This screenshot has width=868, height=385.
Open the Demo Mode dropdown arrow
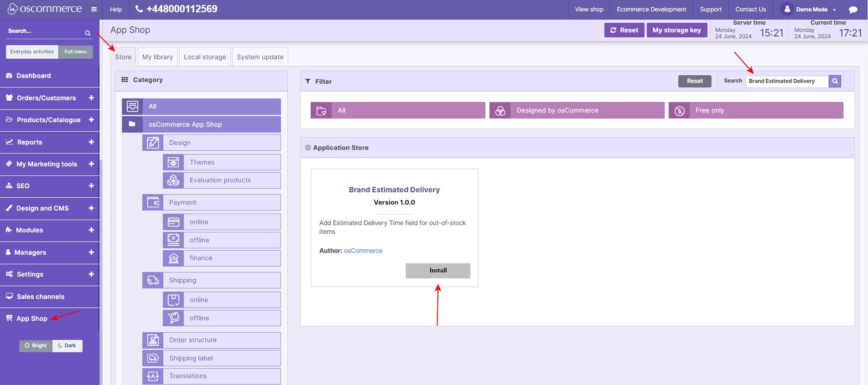tap(835, 10)
